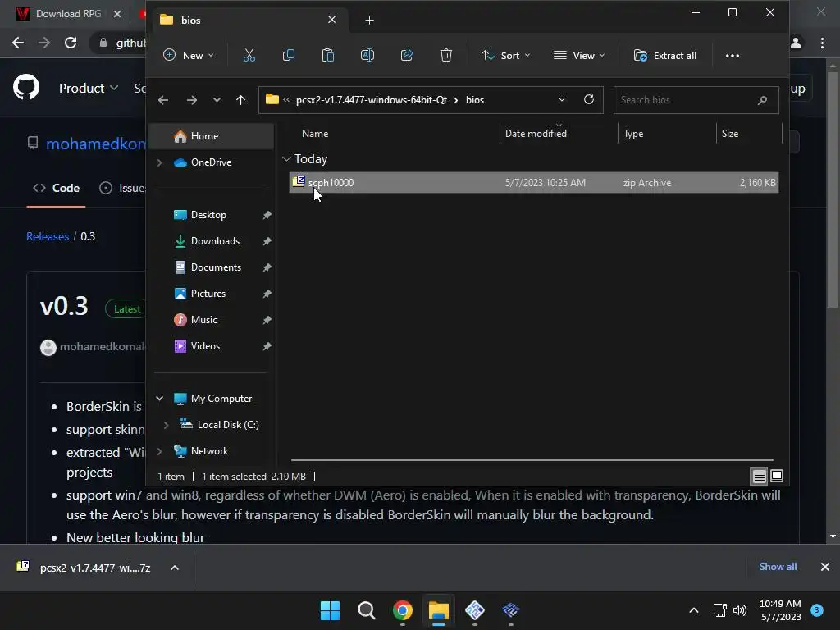Click the pin icon next to Downloads

[267, 241]
